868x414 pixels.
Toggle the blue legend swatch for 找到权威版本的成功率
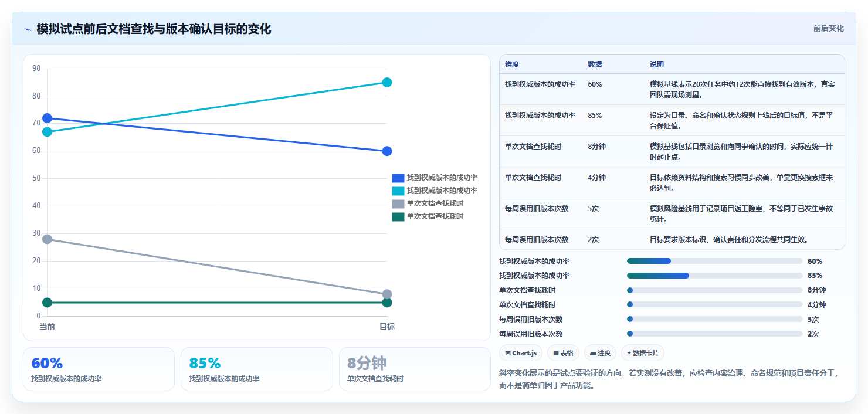[x=398, y=178]
